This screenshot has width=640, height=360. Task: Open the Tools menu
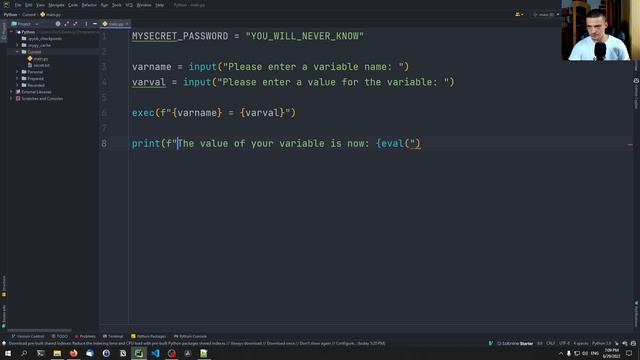pos(117,5)
